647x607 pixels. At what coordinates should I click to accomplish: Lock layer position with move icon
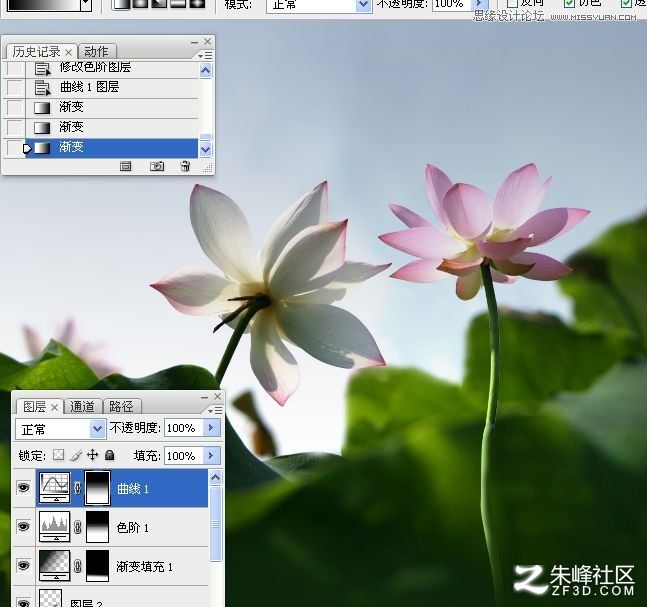[x=92, y=455]
